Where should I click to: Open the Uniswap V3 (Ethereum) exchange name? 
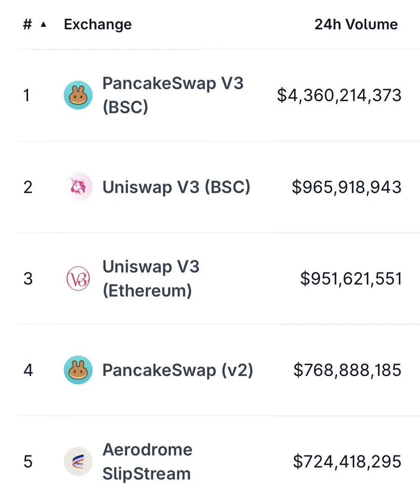pos(151,278)
